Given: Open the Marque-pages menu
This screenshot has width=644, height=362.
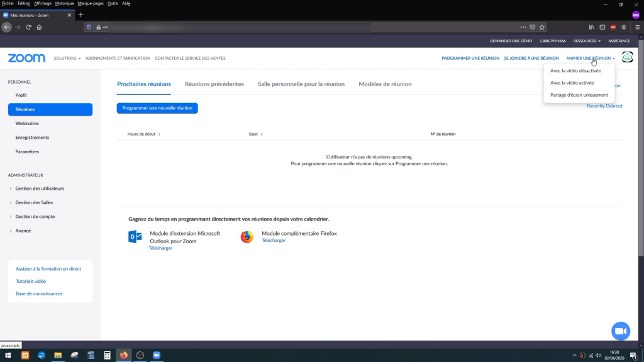Looking at the screenshot, I should (x=91, y=3).
